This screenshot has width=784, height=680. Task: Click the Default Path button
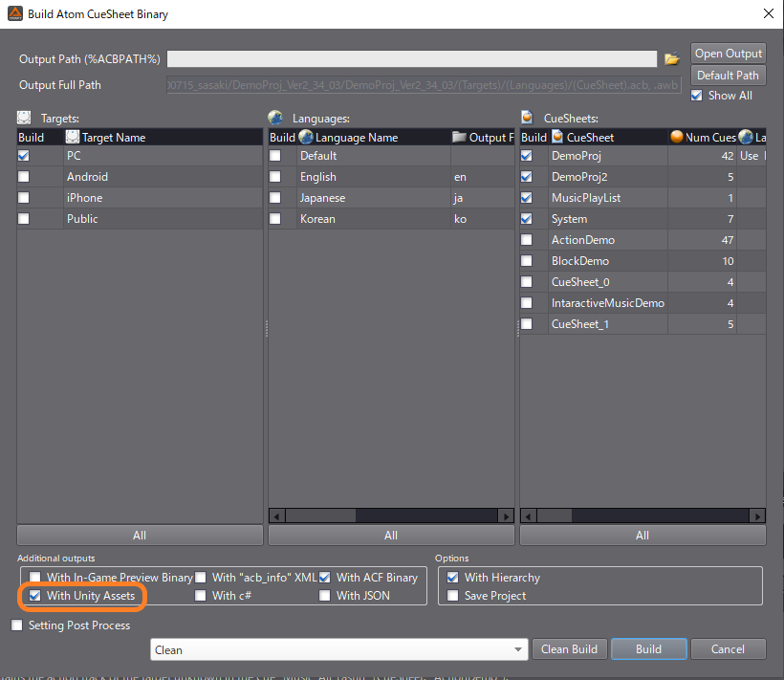coord(728,76)
